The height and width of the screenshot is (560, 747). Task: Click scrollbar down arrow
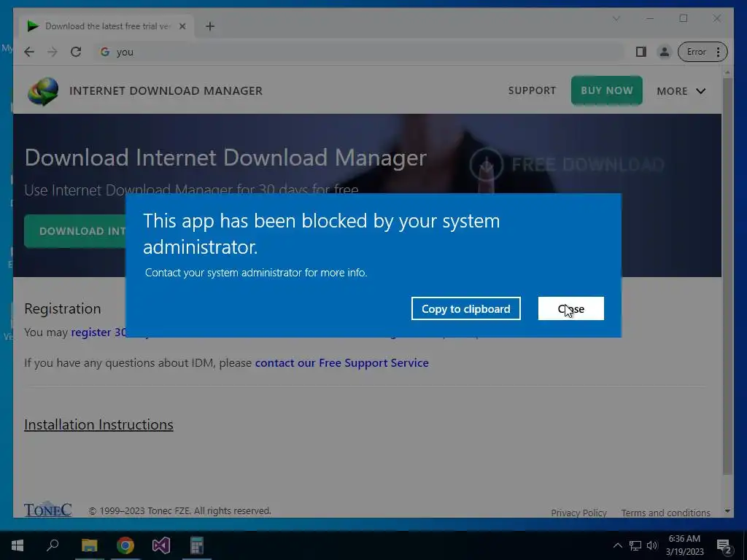click(727, 511)
